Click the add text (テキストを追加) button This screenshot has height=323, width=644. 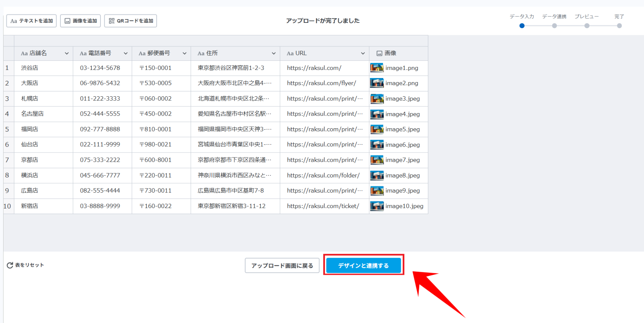(31, 21)
